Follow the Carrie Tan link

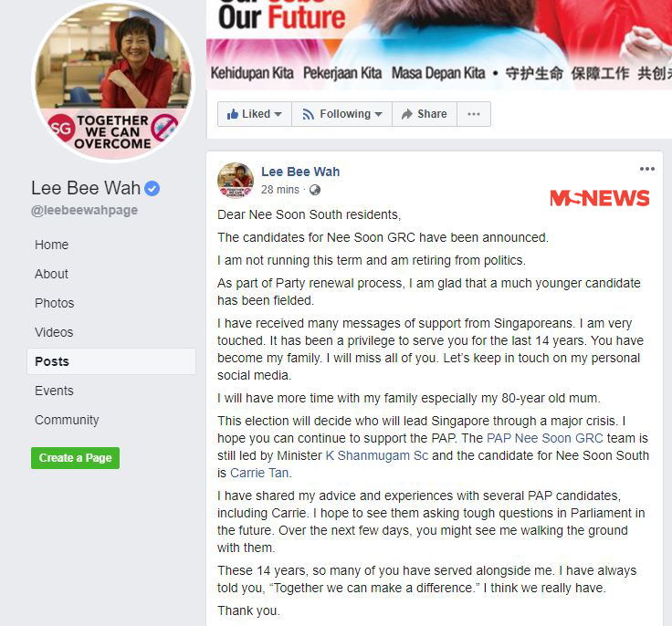[259, 473]
